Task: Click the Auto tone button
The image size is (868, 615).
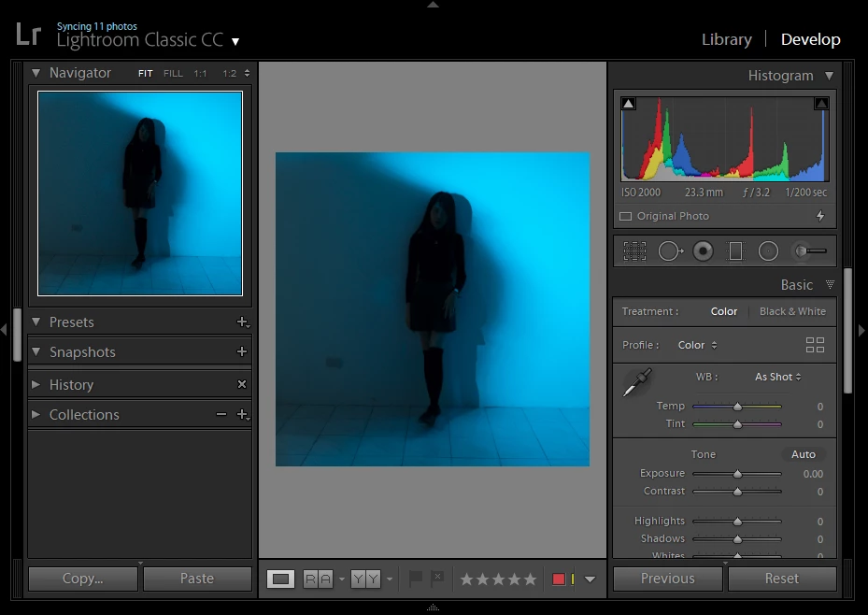Action: click(804, 454)
